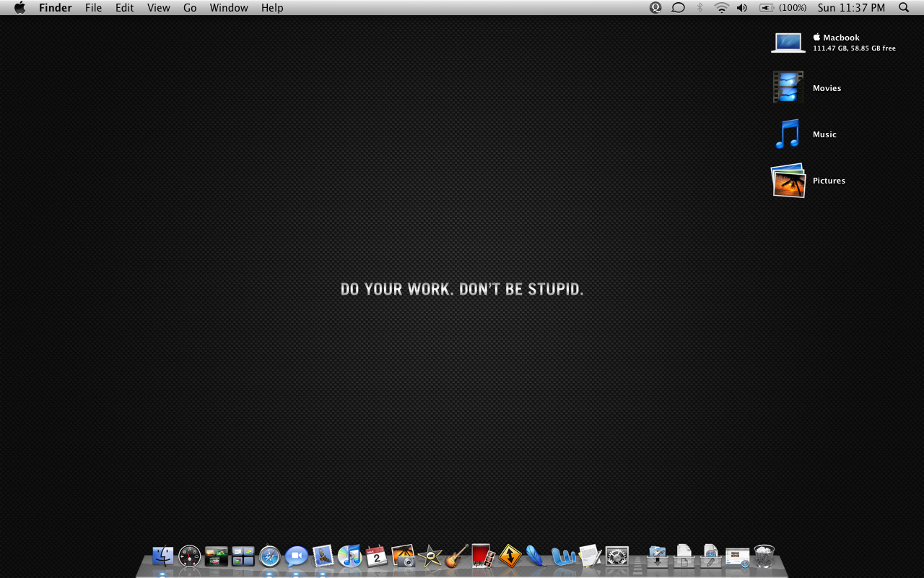This screenshot has width=924, height=578.
Task: Open the Apple menu
Action: 19,8
